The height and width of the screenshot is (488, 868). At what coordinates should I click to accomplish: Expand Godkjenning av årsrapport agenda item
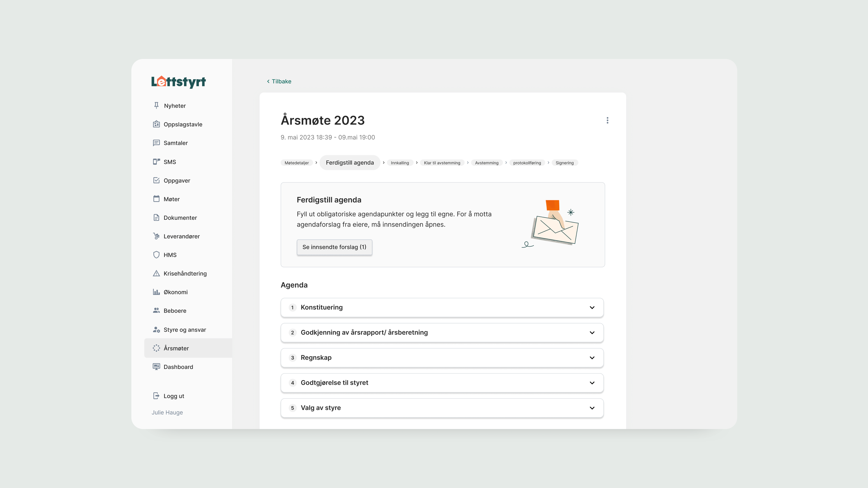coord(592,332)
